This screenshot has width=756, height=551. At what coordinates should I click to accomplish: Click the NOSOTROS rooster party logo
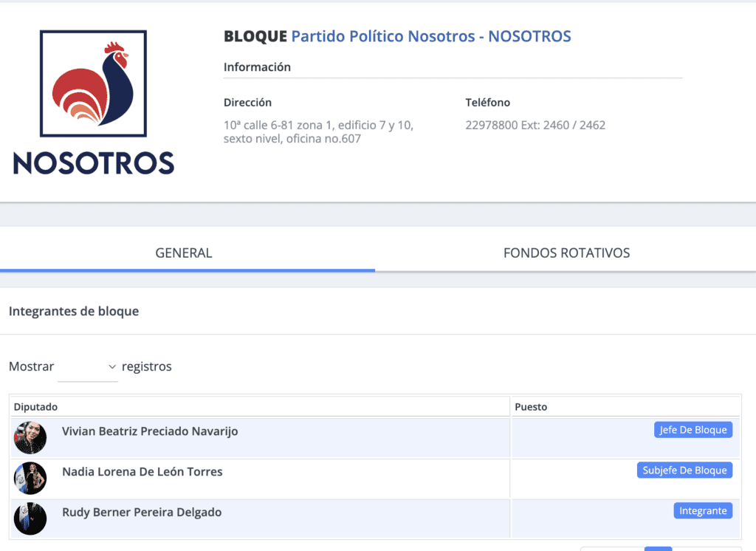94,102
